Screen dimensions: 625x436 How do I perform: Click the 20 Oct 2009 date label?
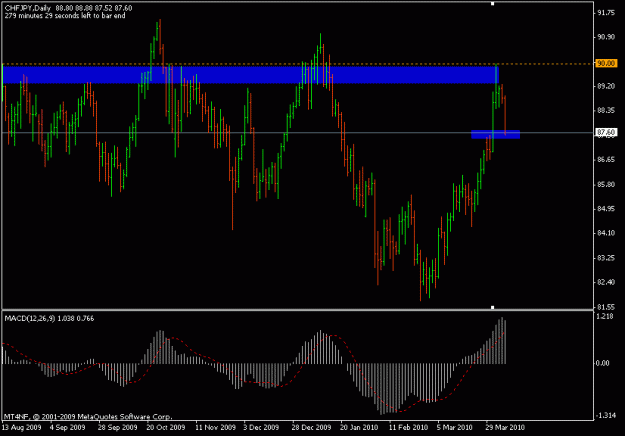pos(166,428)
